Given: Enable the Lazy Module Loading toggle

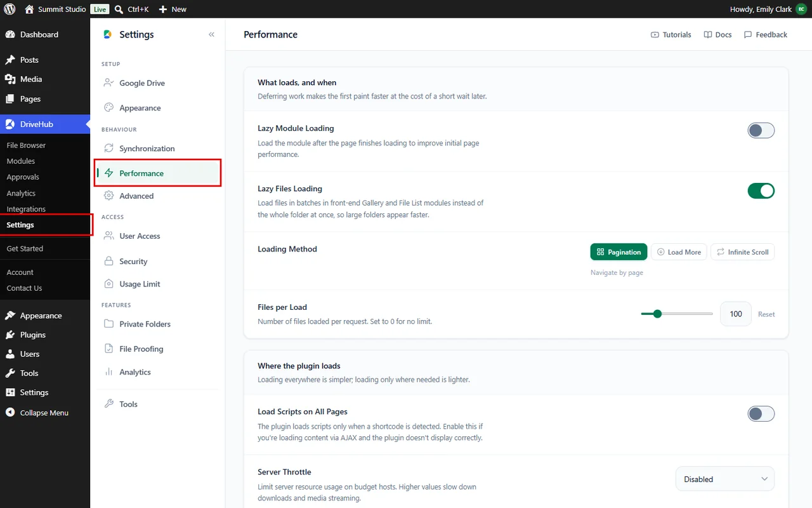Looking at the screenshot, I should click(761, 131).
